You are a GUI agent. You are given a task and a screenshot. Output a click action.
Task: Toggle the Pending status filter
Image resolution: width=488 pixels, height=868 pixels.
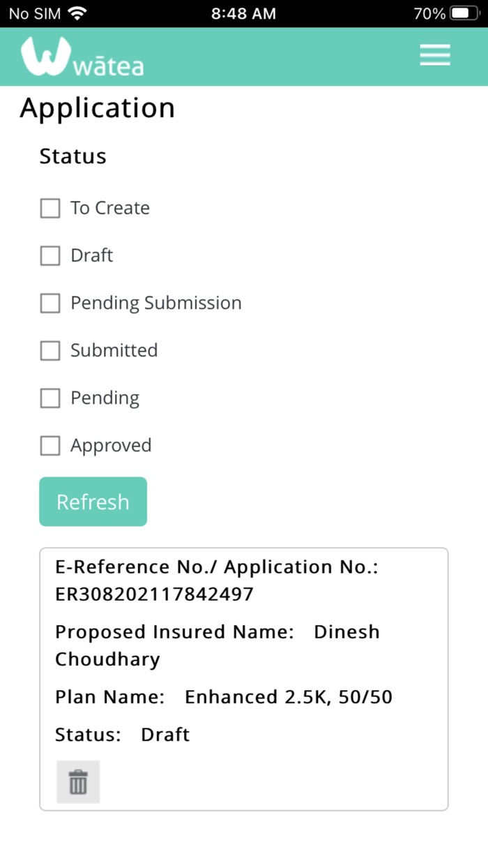tap(50, 398)
